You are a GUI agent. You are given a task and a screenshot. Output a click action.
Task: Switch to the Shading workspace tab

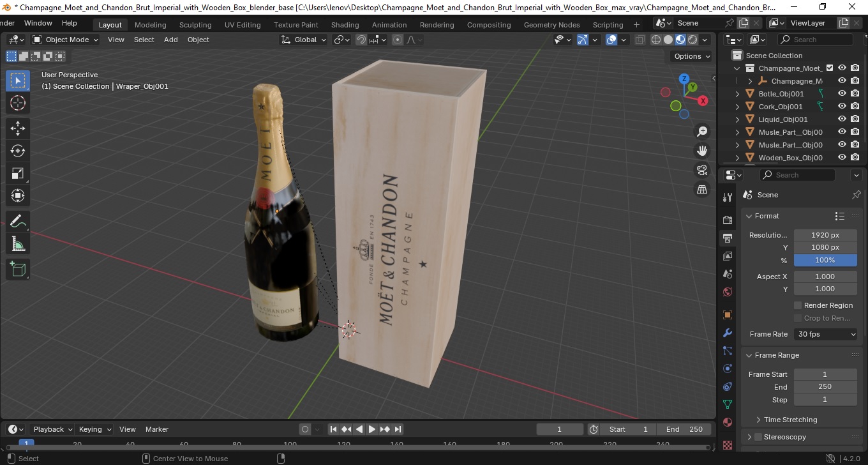pos(345,25)
